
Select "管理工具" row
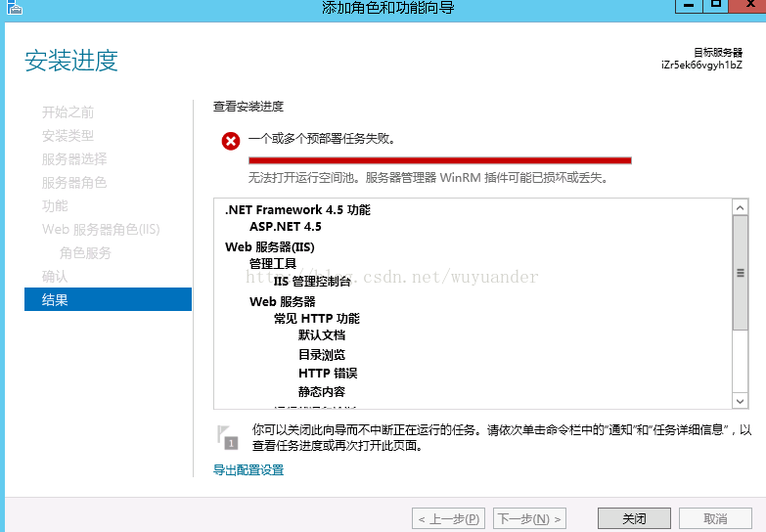click(x=273, y=264)
